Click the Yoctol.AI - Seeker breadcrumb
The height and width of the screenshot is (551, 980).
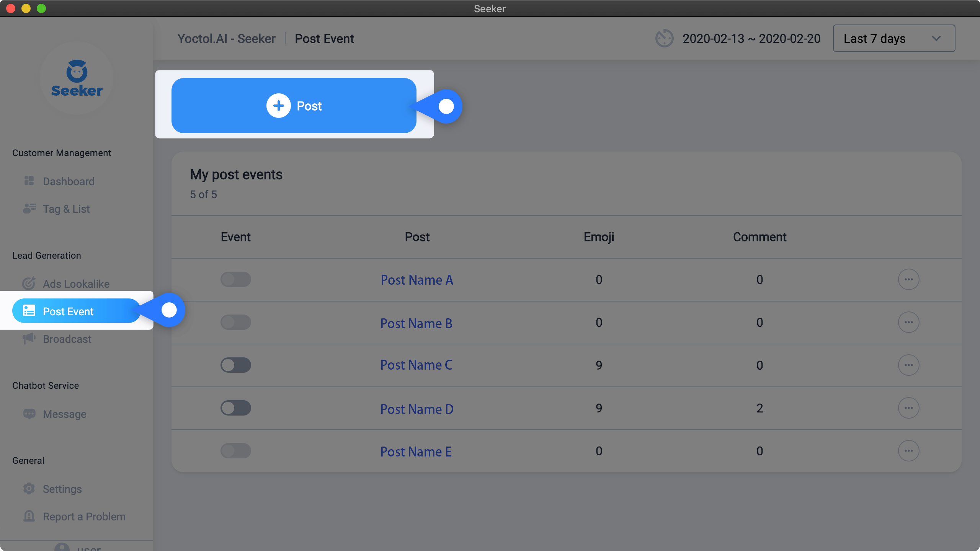click(x=226, y=39)
